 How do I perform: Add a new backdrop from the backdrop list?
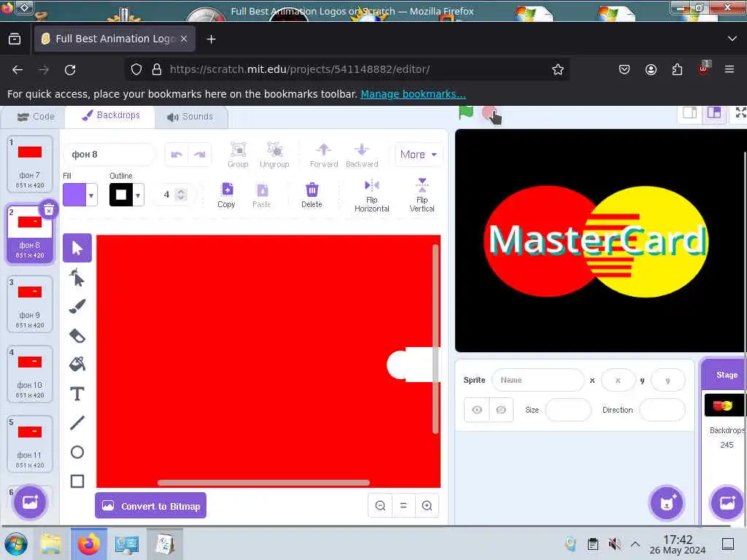point(30,502)
